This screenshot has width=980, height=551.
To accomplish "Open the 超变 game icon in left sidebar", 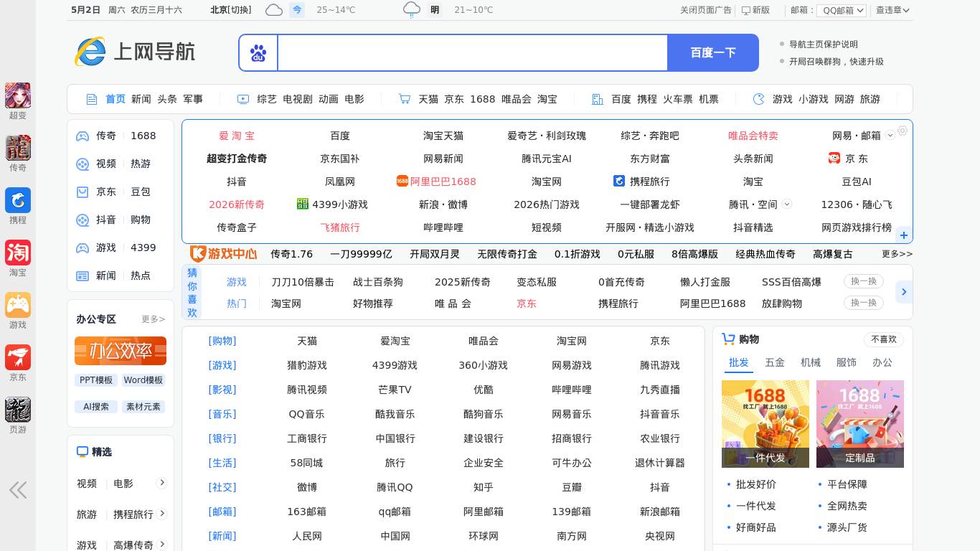I will coord(18,95).
